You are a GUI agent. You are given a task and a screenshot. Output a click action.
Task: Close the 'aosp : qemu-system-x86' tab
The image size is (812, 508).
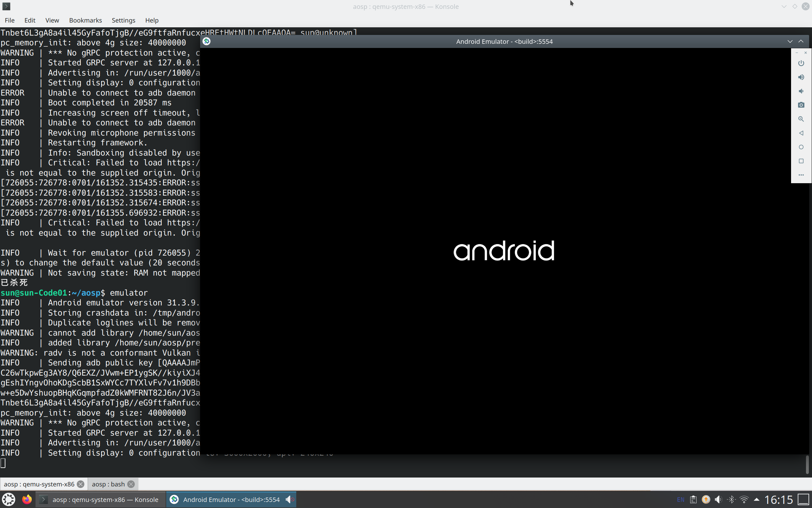tap(81, 484)
